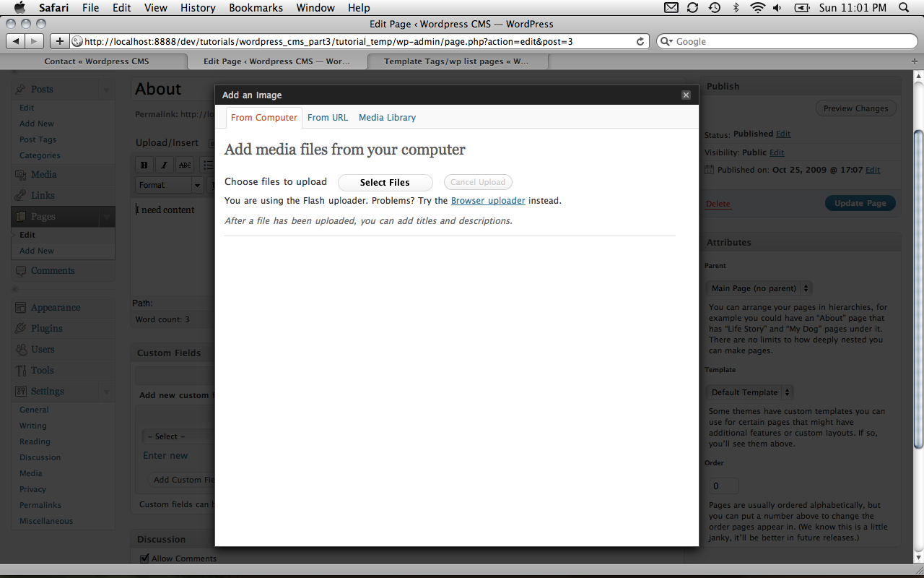
Task: Switch to Template Tags/wp list pages tab
Action: click(x=456, y=61)
